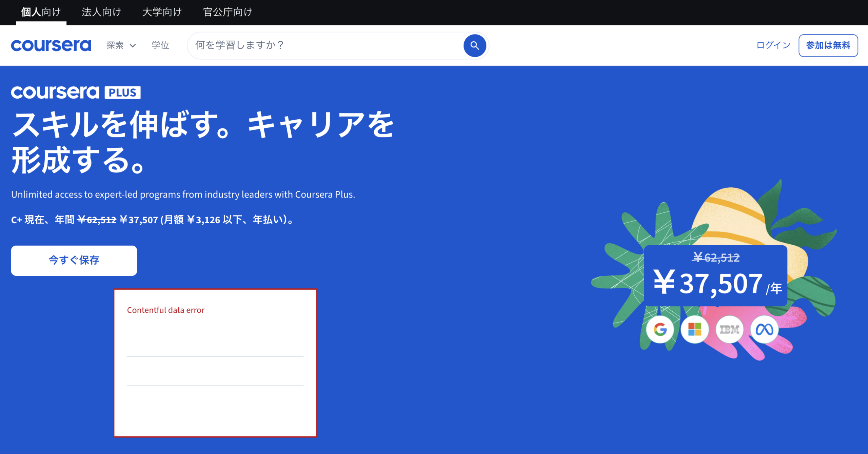Click the 今すぐ保存 button
This screenshot has width=868, height=454.
pos(74,261)
